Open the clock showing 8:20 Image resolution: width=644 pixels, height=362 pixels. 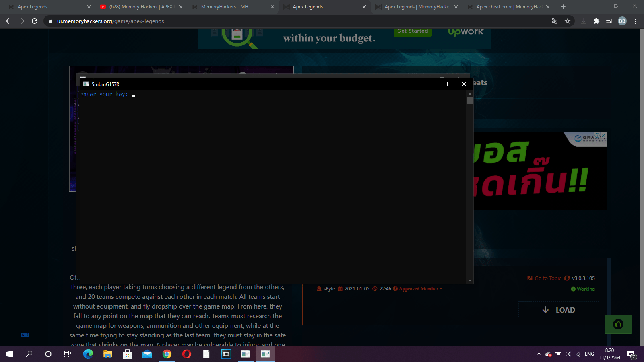click(x=610, y=354)
